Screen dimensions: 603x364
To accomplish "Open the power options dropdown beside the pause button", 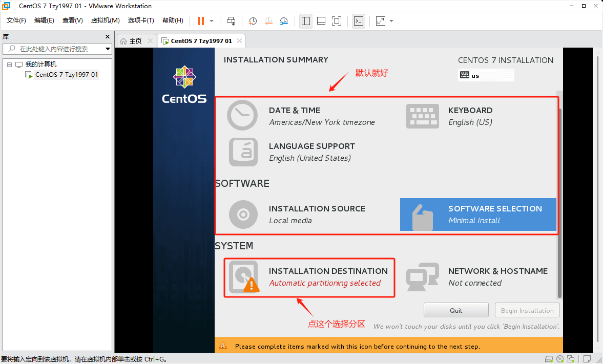I will point(212,21).
